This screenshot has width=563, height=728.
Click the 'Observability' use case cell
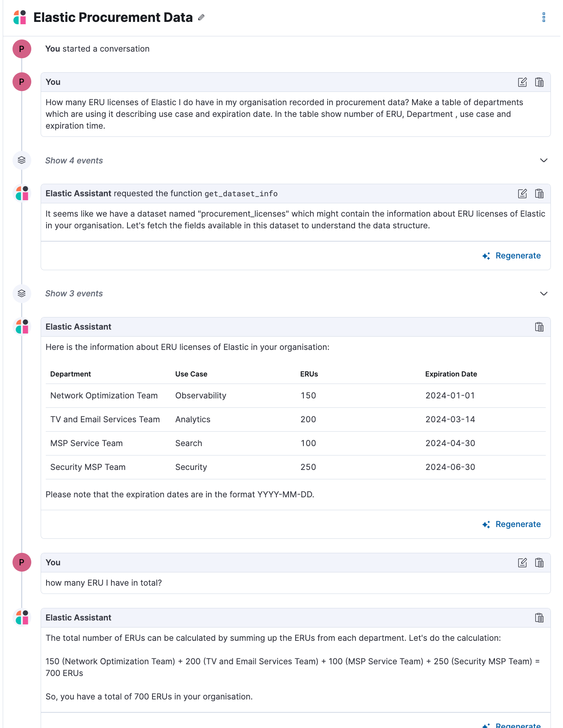pyautogui.click(x=201, y=396)
